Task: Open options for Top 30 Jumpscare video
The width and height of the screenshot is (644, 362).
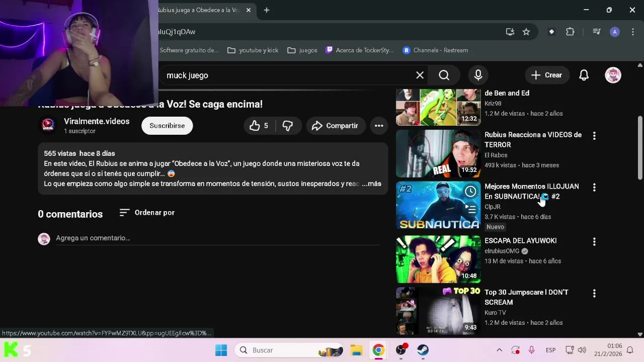Action: (x=594, y=293)
